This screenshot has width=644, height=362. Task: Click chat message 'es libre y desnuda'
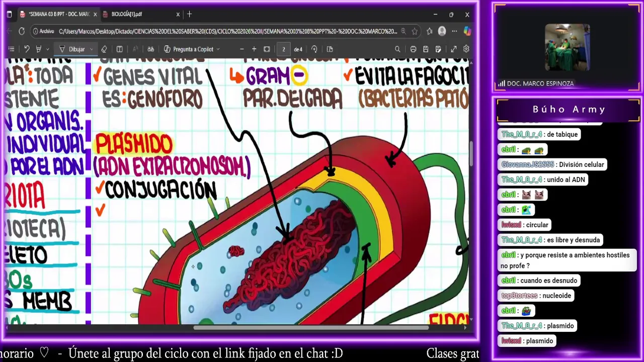550,240
